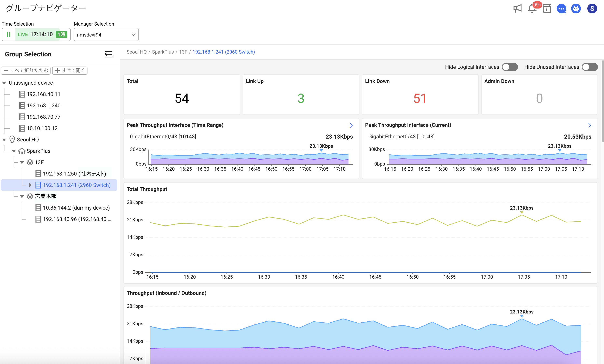
Task: Click the megaphone announcements icon
Action: [517, 9]
